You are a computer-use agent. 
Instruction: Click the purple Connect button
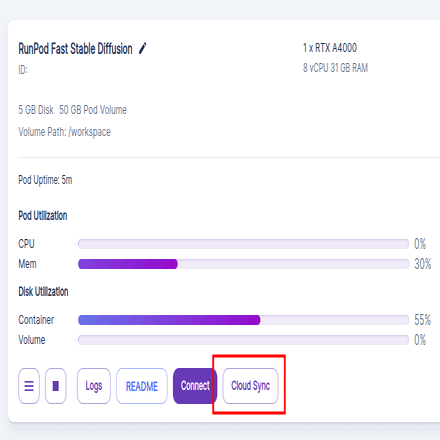coord(195,386)
